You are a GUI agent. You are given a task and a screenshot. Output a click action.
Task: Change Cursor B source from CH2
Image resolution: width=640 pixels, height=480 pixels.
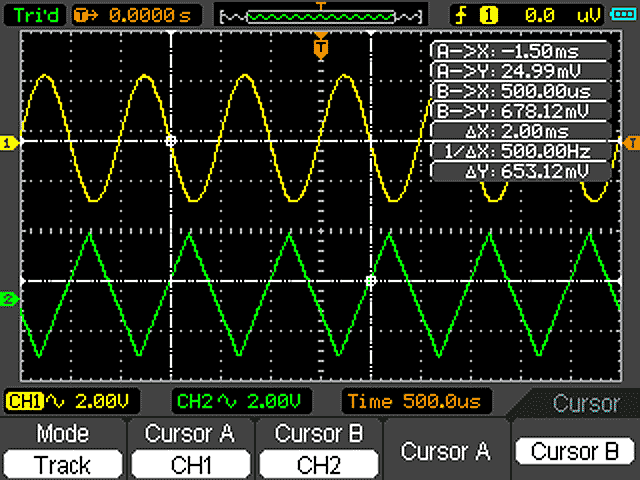click(319, 451)
